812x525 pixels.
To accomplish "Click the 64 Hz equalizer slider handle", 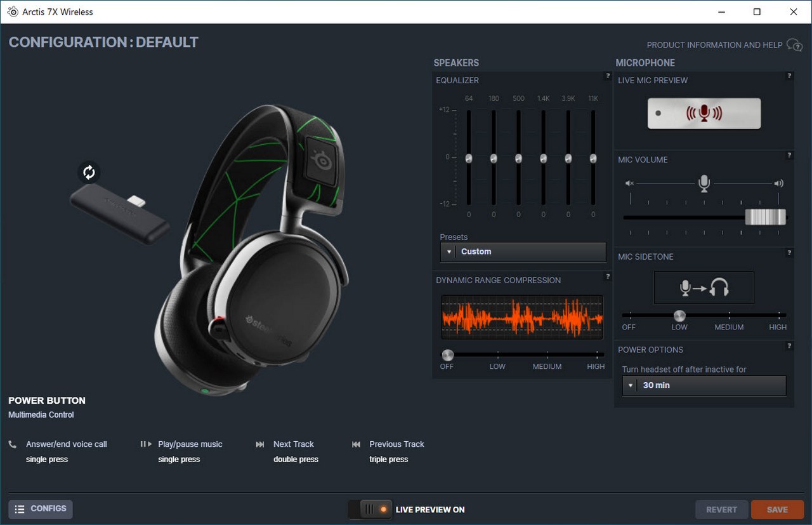I will click(469, 159).
